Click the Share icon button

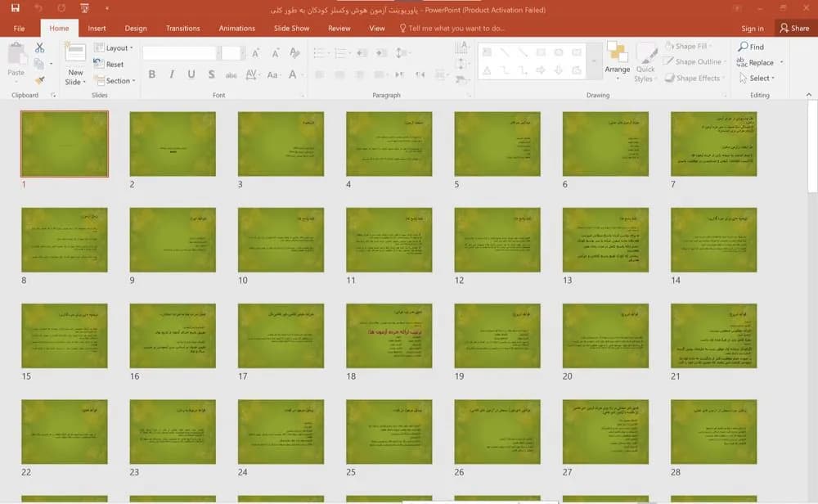point(794,28)
